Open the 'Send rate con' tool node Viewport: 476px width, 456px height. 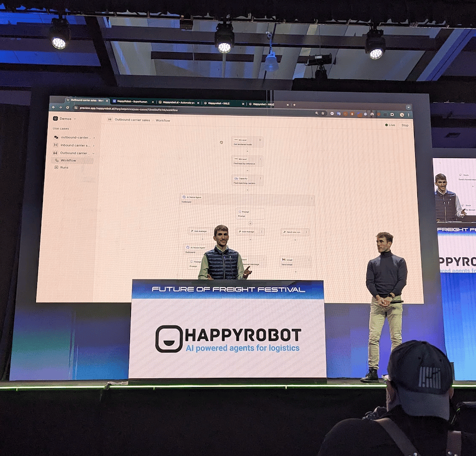point(295,232)
